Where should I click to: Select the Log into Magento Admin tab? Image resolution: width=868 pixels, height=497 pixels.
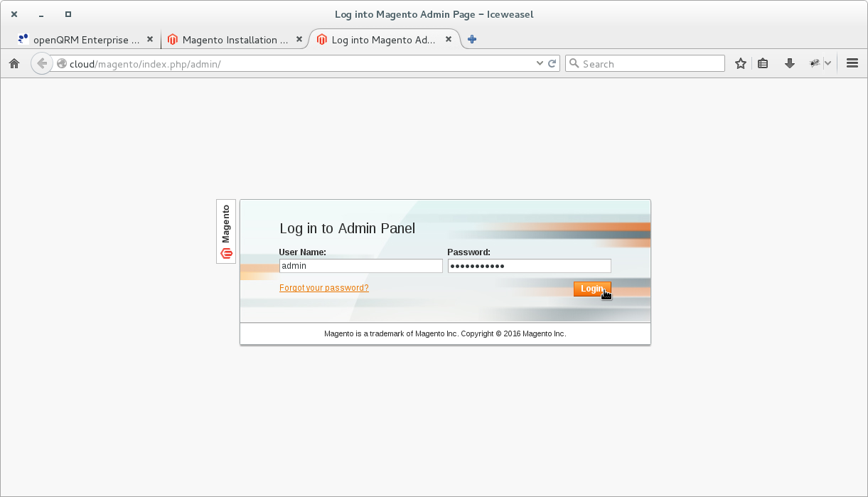pyautogui.click(x=385, y=40)
